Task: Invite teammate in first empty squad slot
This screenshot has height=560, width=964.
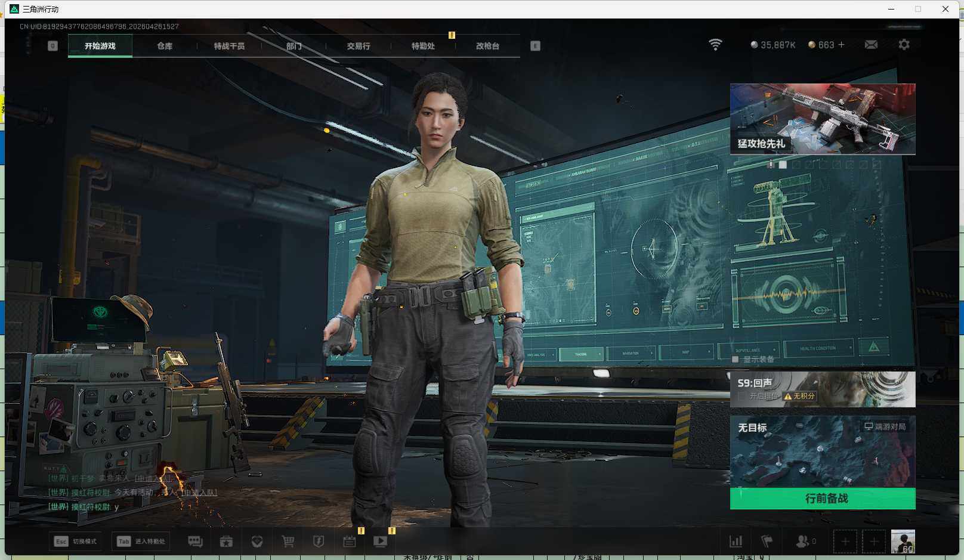Action: pyautogui.click(x=845, y=542)
